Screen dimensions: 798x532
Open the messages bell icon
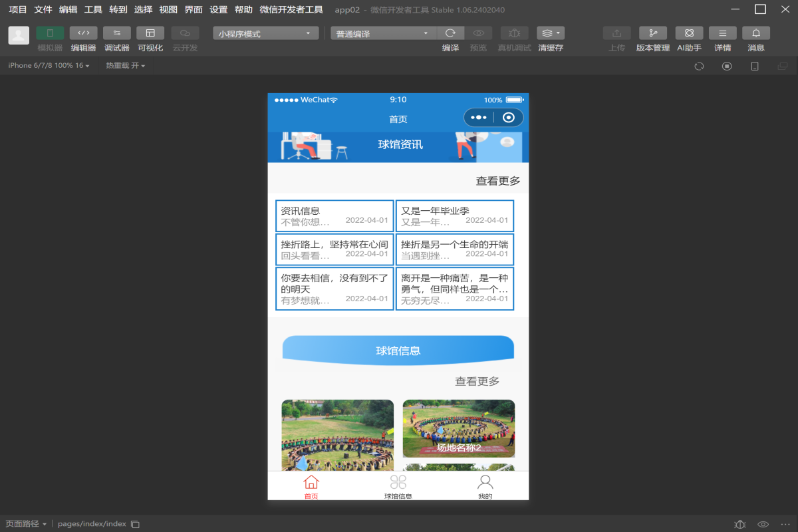[x=756, y=33]
